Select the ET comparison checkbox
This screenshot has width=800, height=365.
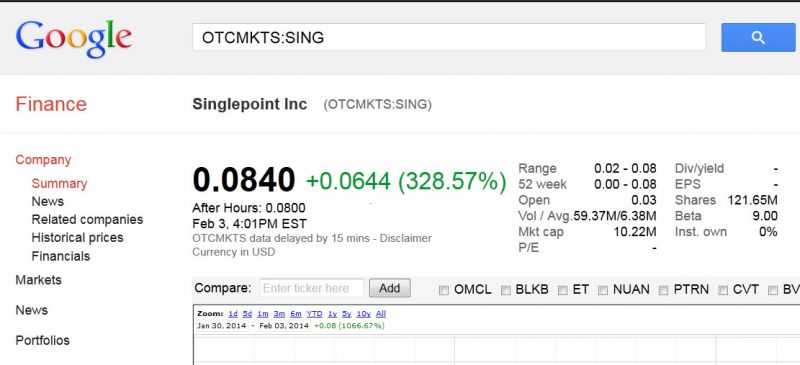[x=563, y=290]
